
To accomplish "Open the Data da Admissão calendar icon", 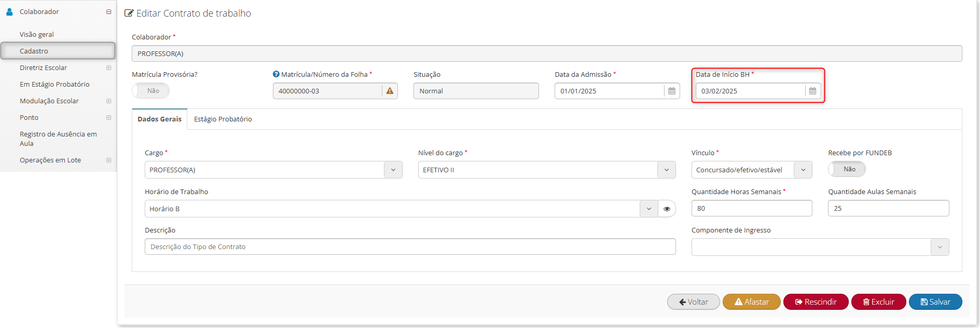I will [x=672, y=91].
